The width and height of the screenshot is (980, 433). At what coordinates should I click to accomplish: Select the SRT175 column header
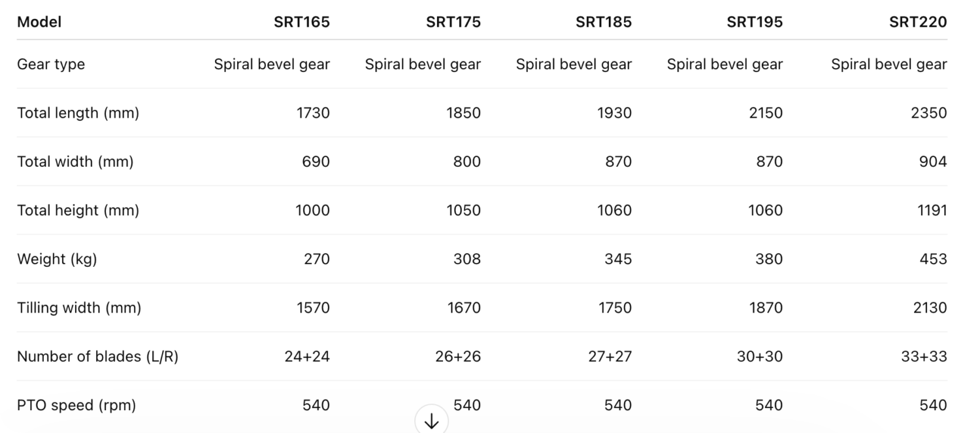tap(453, 22)
